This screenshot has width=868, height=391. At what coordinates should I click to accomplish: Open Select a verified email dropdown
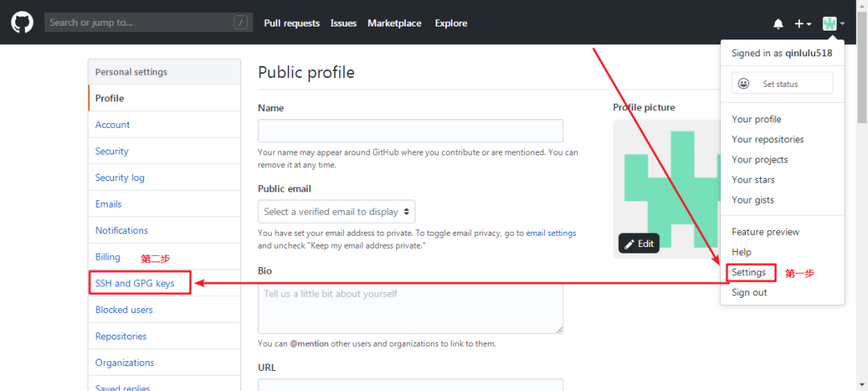point(337,212)
